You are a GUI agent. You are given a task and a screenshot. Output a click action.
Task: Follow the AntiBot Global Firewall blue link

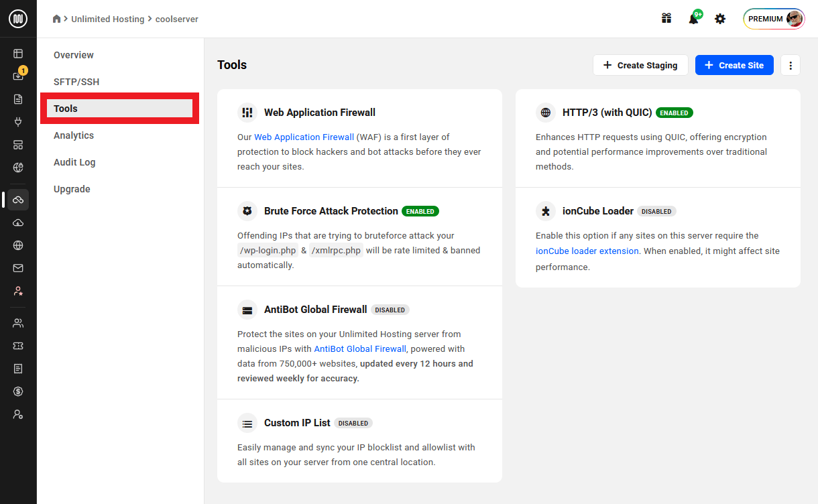(360, 349)
